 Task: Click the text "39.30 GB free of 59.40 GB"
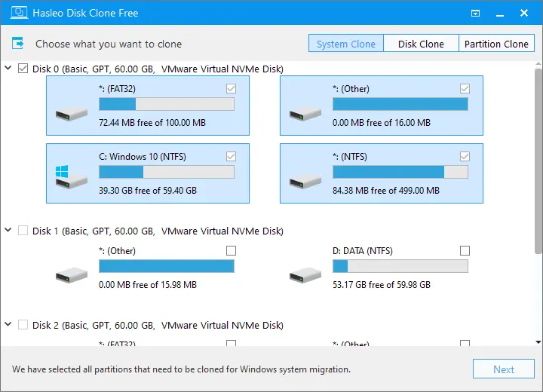(x=148, y=191)
